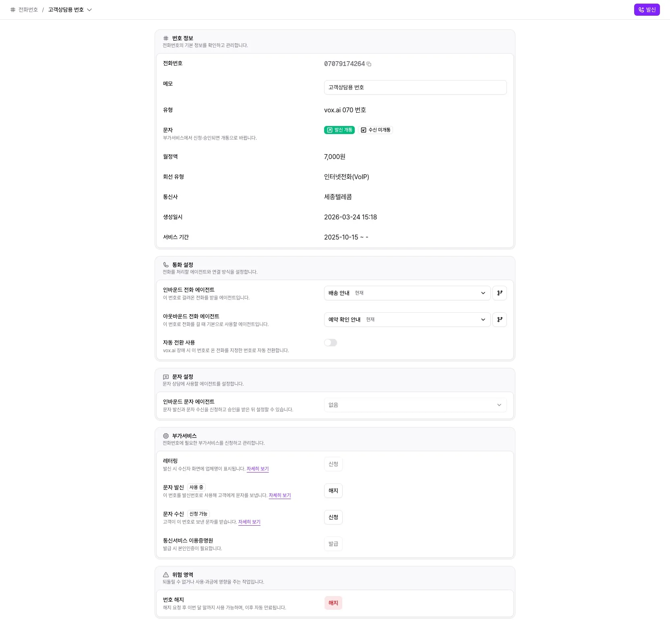Click the 문자 설정 message icon
The image size is (670, 644).
coord(166,377)
